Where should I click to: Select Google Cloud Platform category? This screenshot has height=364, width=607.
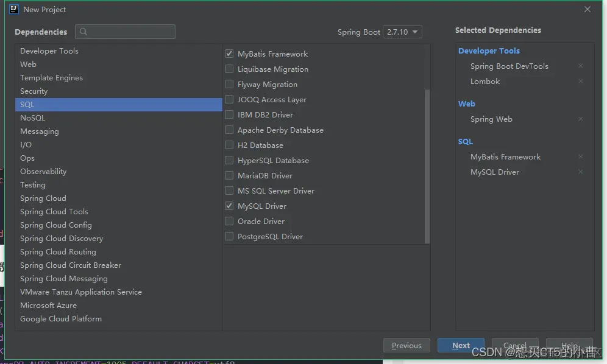[118, 319]
